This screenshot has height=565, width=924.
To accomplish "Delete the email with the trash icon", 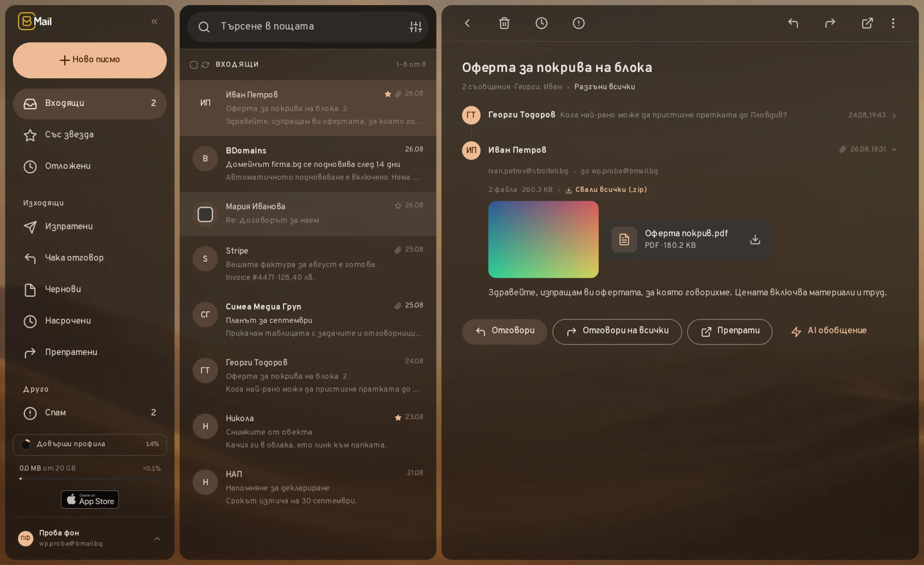I will click(x=504, y=23).
